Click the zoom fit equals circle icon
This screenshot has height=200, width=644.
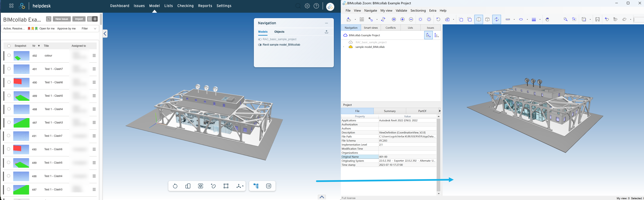point(394,19)
